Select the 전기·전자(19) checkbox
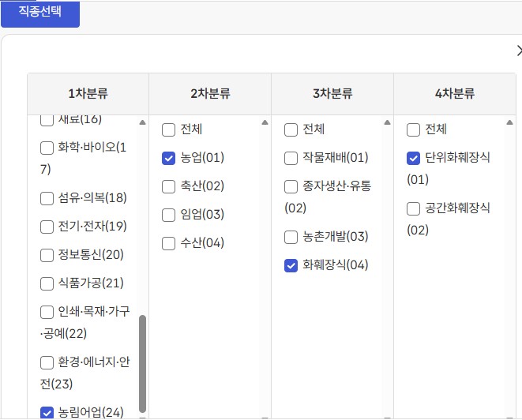522x420 pixels. tap(47, 227)
